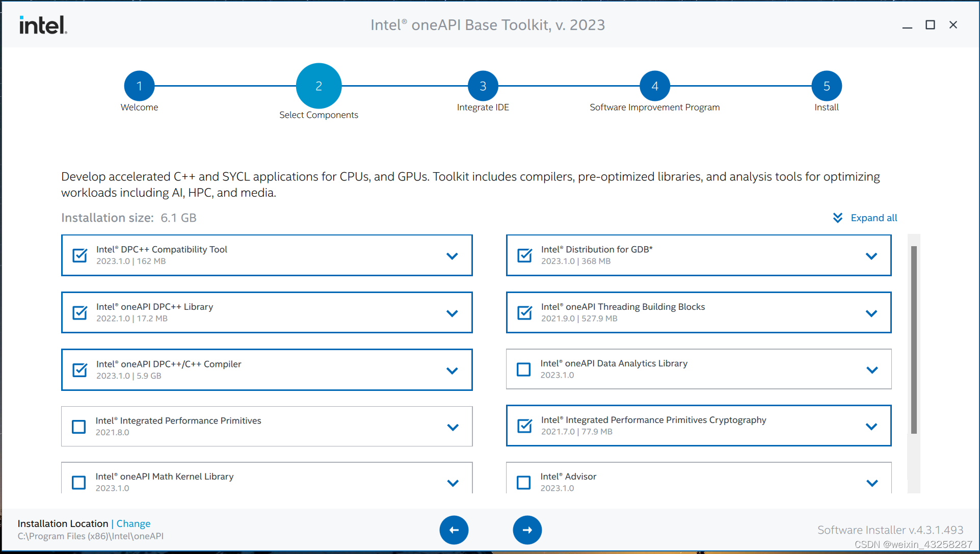Uncheck Intel DPC++ Compatibility Tool checkbox
This screenshot has width=980, height=554.
point(80,255)
